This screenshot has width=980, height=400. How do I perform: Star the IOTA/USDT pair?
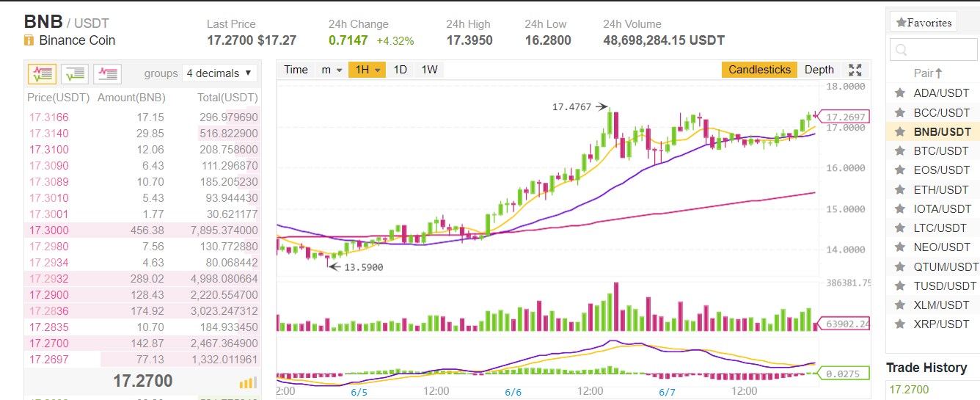[x=899, y=209]
